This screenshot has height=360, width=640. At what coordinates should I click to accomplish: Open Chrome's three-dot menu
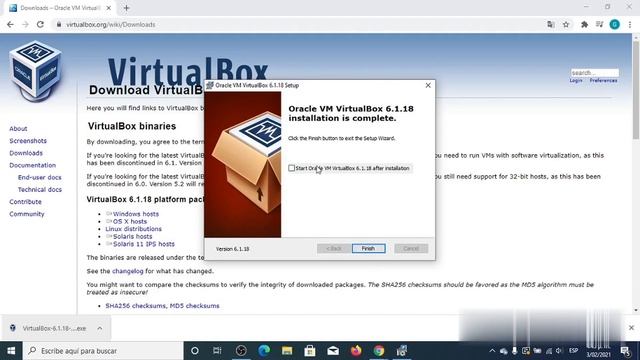[x=630, y=24]
